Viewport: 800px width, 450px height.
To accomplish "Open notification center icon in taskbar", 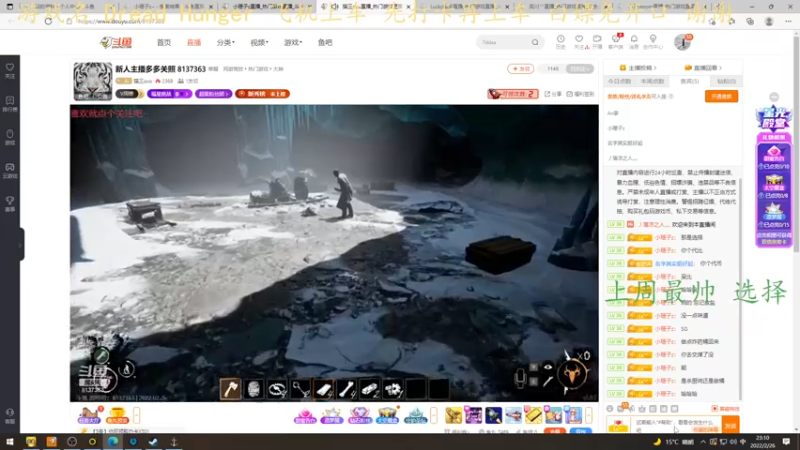I will click(786, 442).
